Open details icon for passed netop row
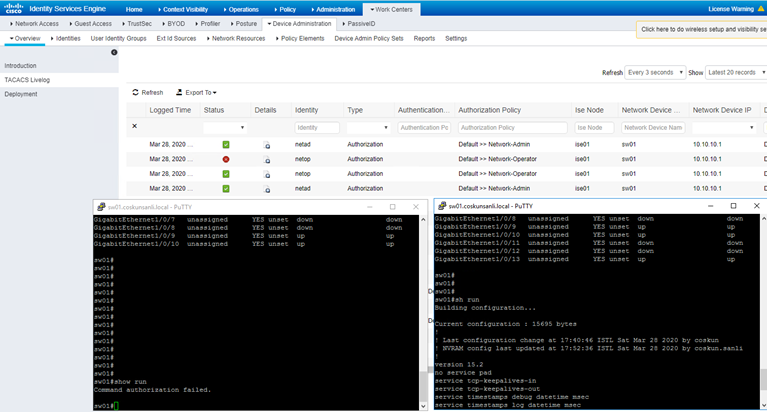This screenshot has width=767, height=412. (x=267, y=174)
